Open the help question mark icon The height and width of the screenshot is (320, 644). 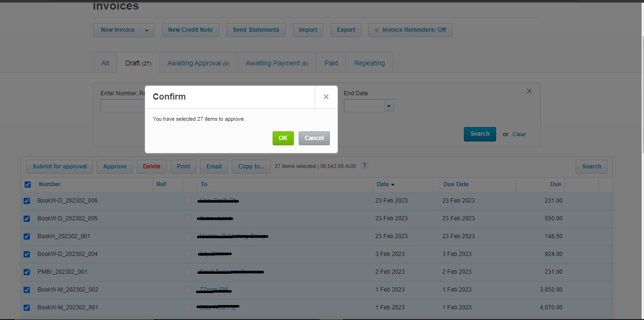coord(365,166)
